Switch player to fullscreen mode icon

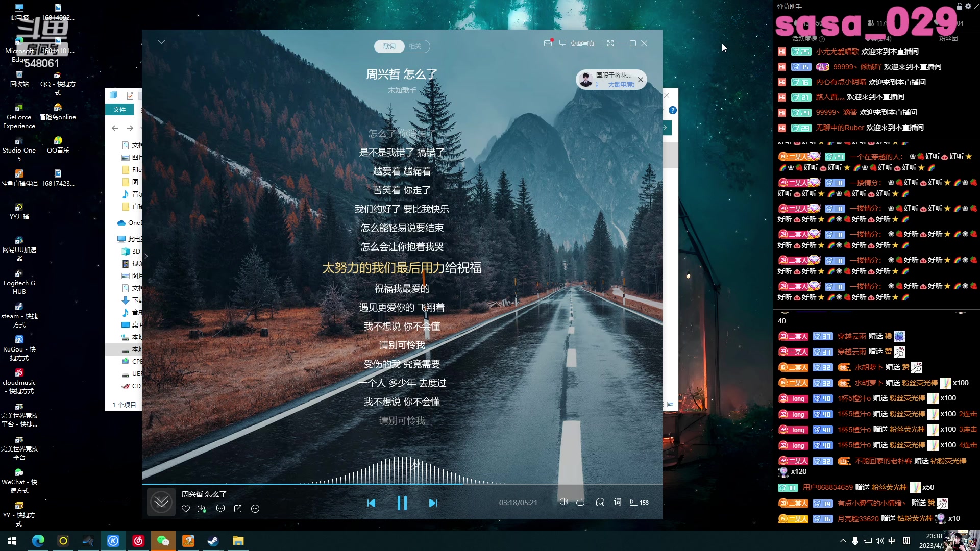click(610, 43)
